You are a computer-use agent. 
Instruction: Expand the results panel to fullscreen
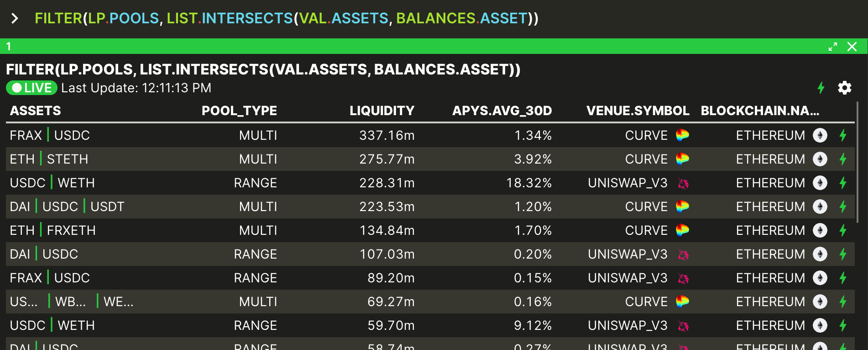point(833,47)
